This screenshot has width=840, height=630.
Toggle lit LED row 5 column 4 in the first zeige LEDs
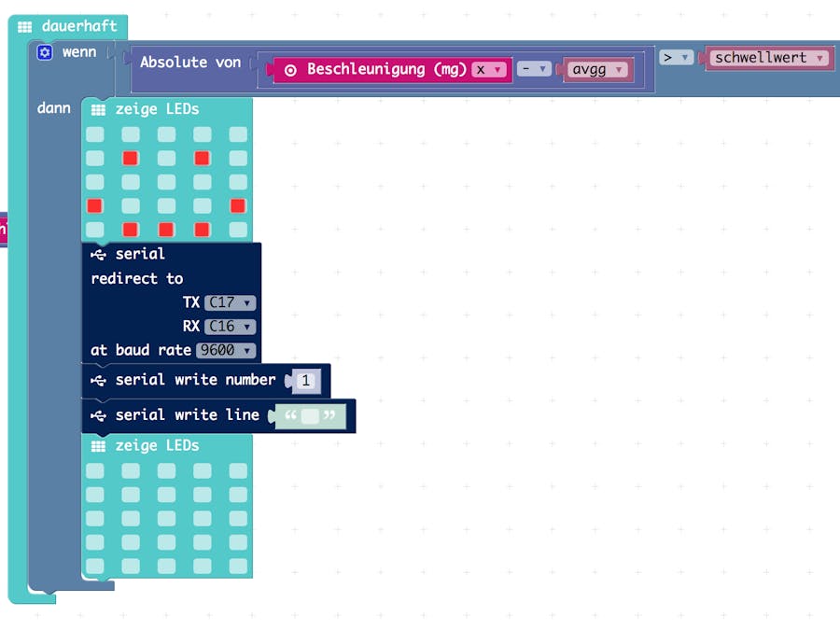pos(202,230)
